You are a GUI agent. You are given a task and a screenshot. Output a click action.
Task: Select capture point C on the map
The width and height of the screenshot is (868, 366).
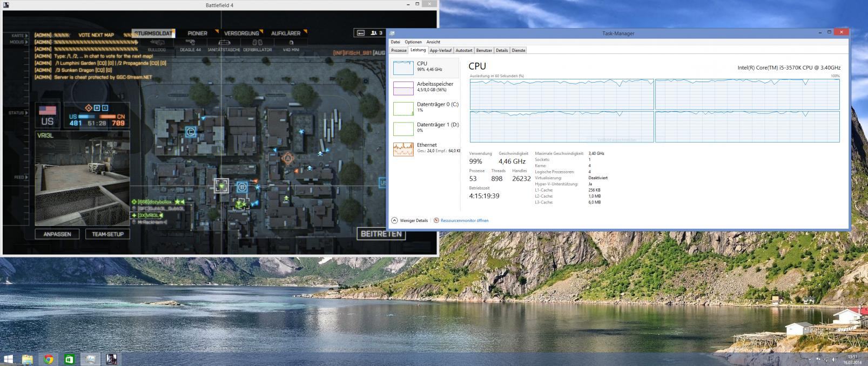pos(190,131)
